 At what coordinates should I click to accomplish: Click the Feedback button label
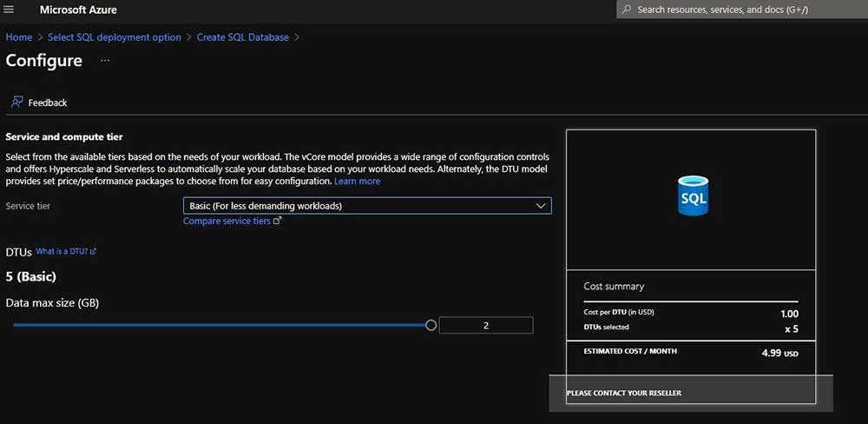click(48, 103)
